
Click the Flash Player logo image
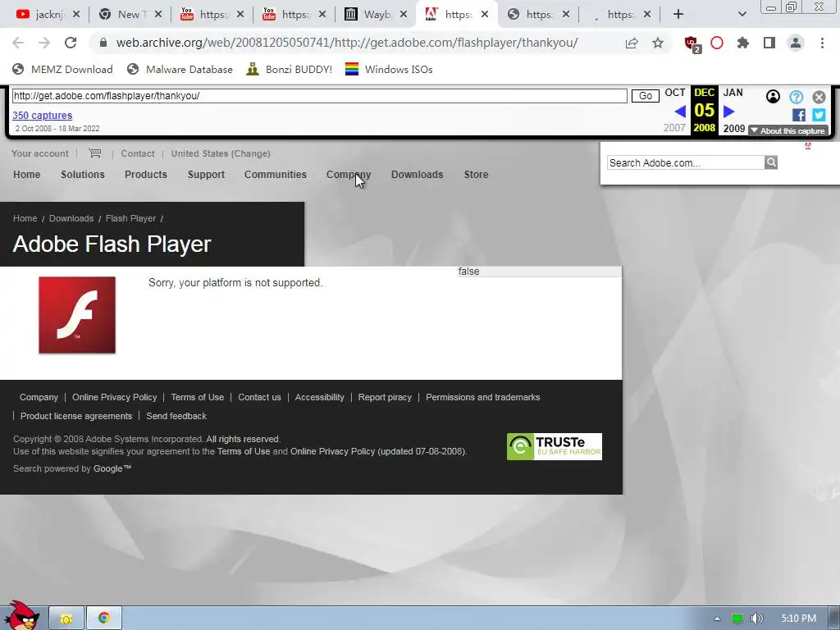tap(77, 315)
